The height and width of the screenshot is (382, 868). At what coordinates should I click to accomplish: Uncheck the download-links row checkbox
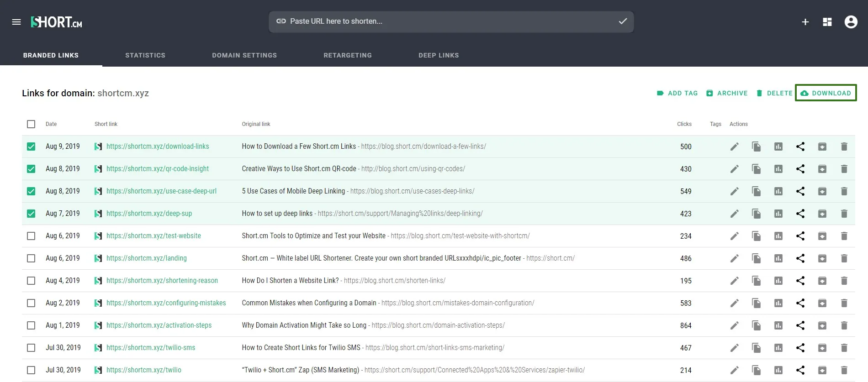pos(31,147)
